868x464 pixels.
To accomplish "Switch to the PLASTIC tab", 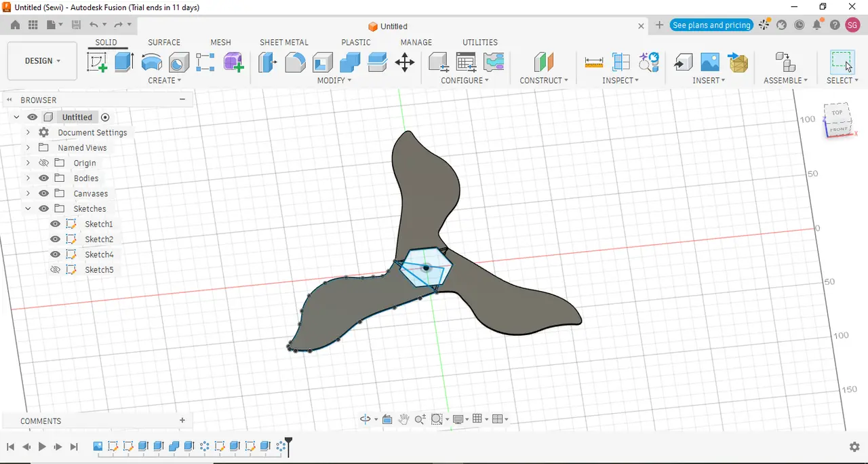I will [356, 42].
